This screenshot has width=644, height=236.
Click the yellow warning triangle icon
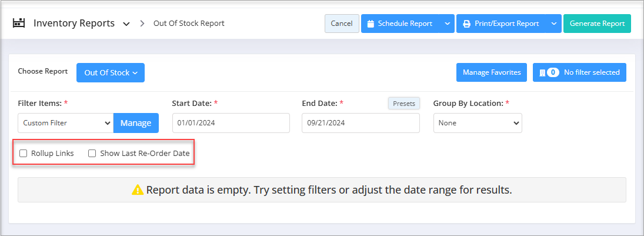(138, 190)
